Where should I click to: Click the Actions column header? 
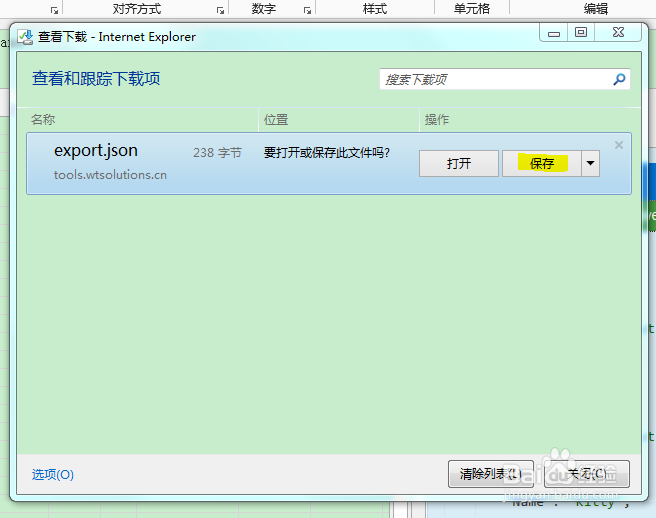(437, 120)
